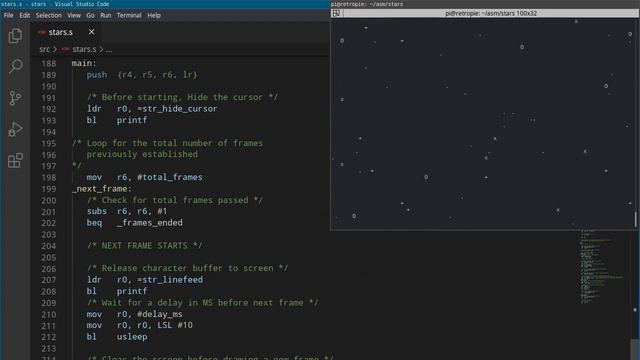The image size is (640, 360).
Task: Click the stars.s breadcrumb segment
Action: (80, 49)
